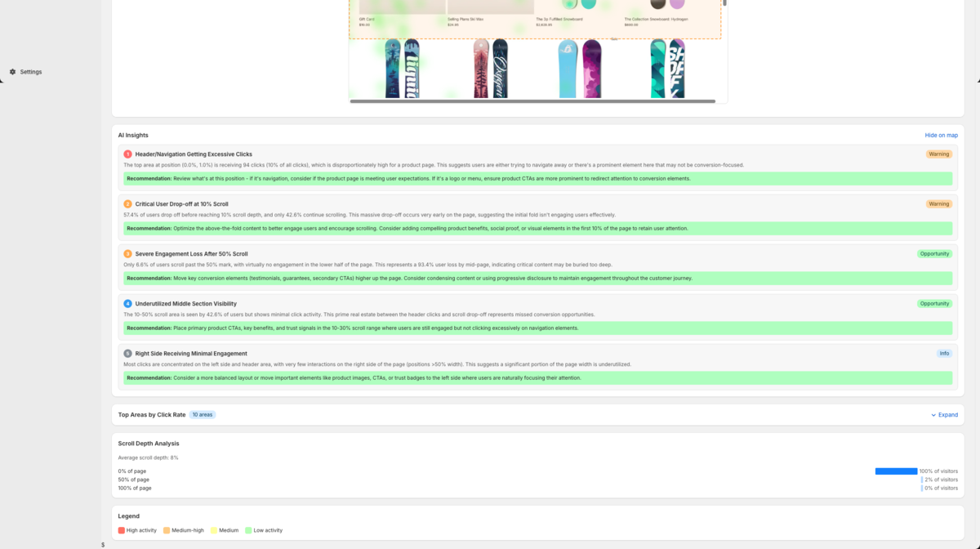
Task: Click the "3" circle on Severe Engagement Loss insight
Action: coord(127,253)
